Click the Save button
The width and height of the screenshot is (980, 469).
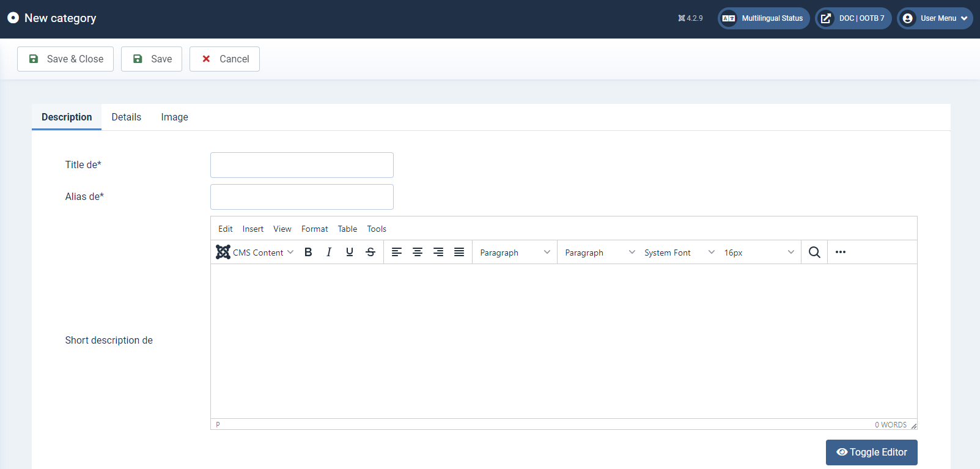pos(152,59)
